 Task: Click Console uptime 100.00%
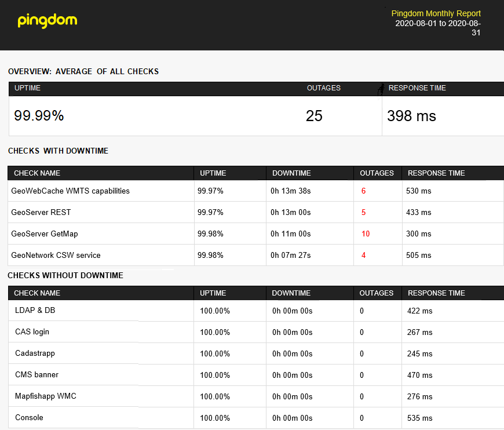pos(215,418)
